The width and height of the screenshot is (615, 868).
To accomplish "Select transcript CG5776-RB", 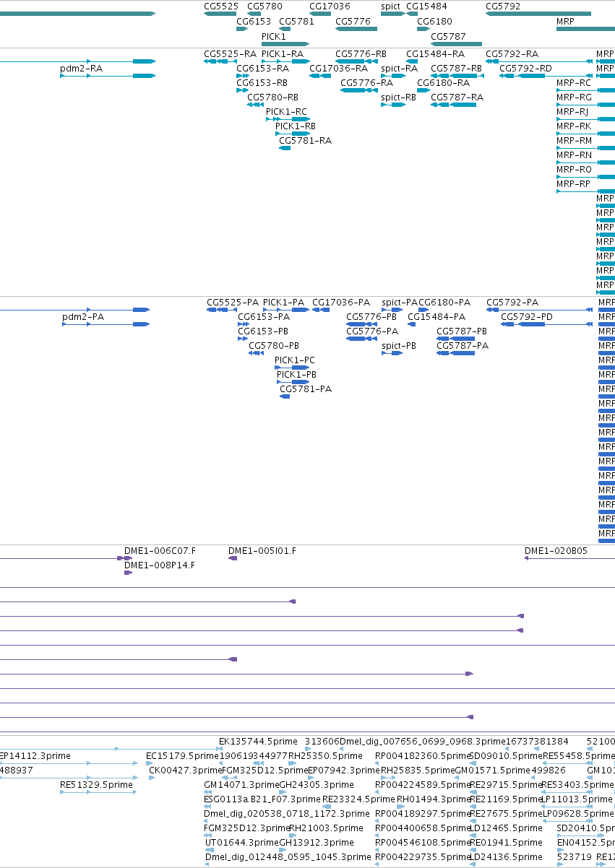I will (361, 54).
